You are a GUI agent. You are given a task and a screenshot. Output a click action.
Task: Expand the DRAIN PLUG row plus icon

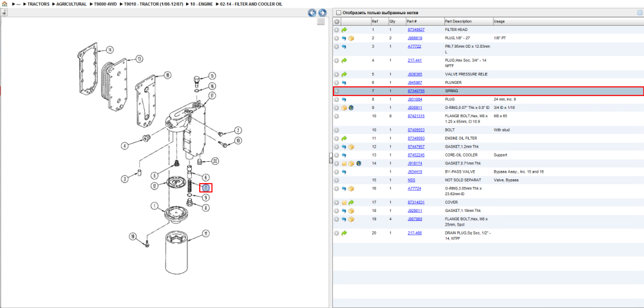336,233
